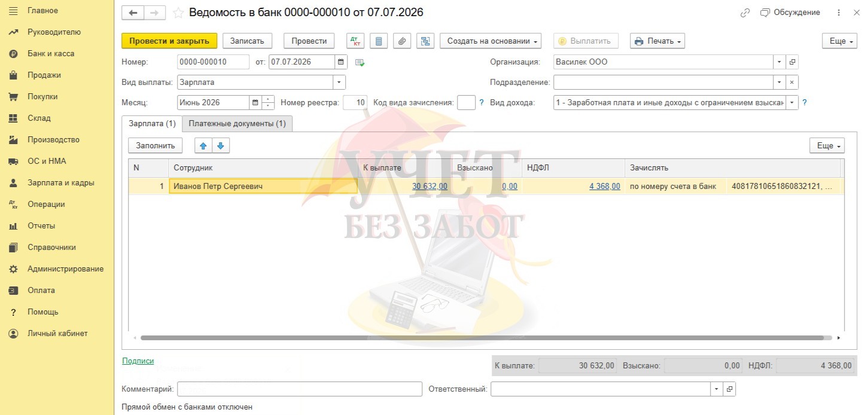Move row down with blue arrow
This screenshot has height=415, width=868.
click(220, 145)
